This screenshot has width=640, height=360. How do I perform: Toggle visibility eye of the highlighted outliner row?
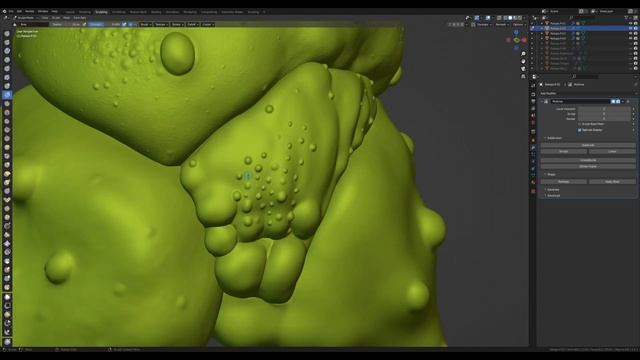(x=631, y=29)
